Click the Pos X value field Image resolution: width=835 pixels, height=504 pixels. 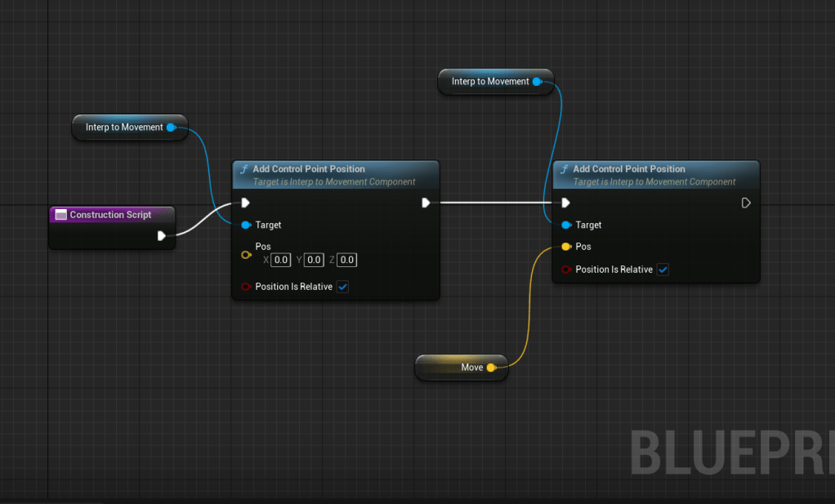280,260
